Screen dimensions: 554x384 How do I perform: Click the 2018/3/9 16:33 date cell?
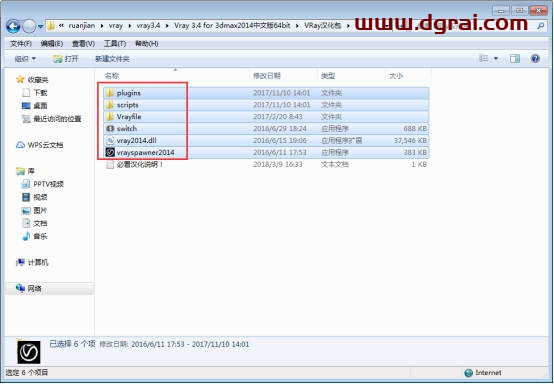(278, 164)
